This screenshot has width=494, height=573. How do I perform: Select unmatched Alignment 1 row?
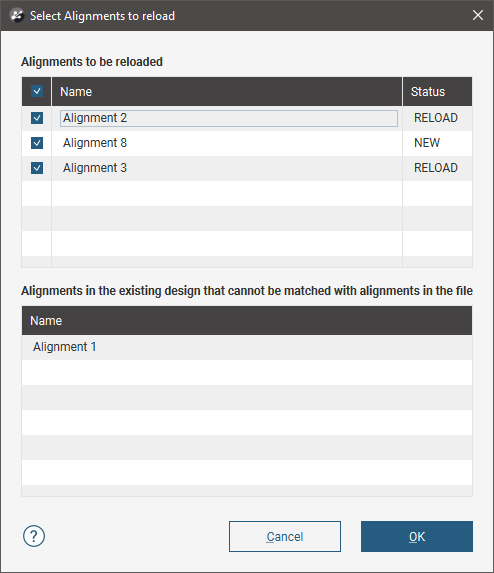(247, 347)
